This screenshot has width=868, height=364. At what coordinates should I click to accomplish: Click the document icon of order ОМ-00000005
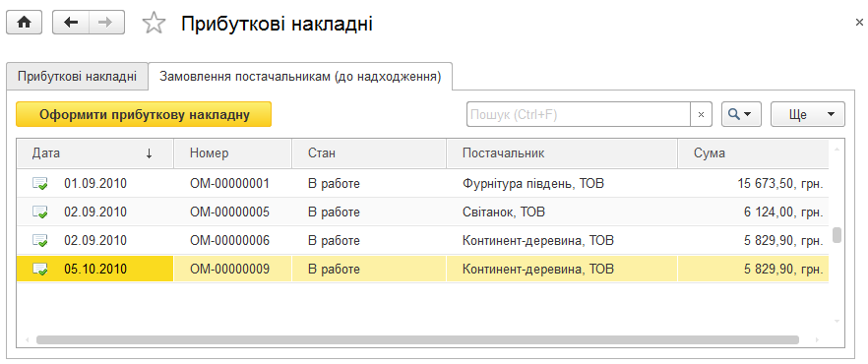tap(39, 212)
